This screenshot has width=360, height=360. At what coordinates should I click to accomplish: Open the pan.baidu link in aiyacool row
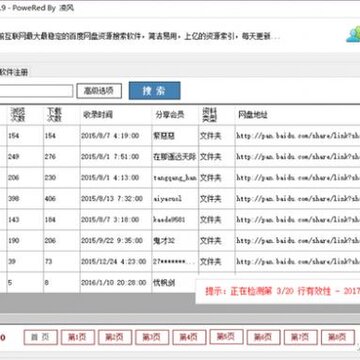click(298, 199)
